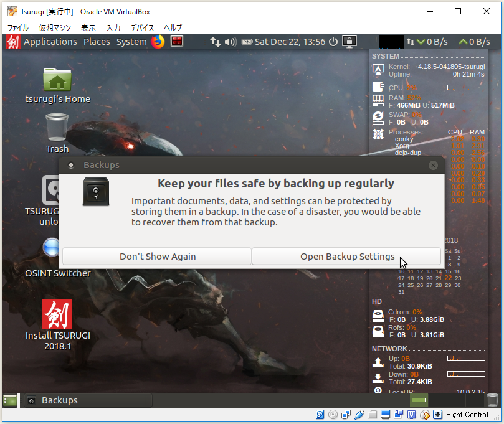Image resolution: width=504 pixels, height=424 pixels.
Task: Click VirtualBox mouse integration status icon
Action: 425,415
